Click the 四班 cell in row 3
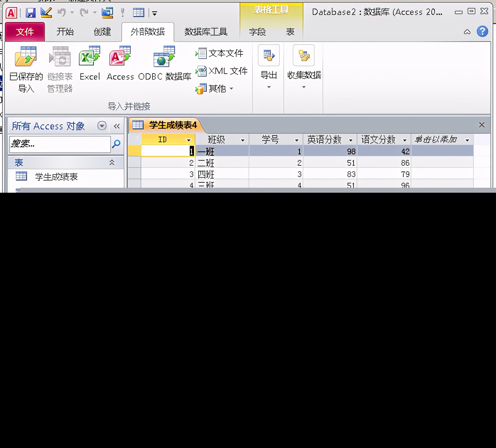Image resolution: width=496 pixels, height=448 pixels. coord(222,174)
